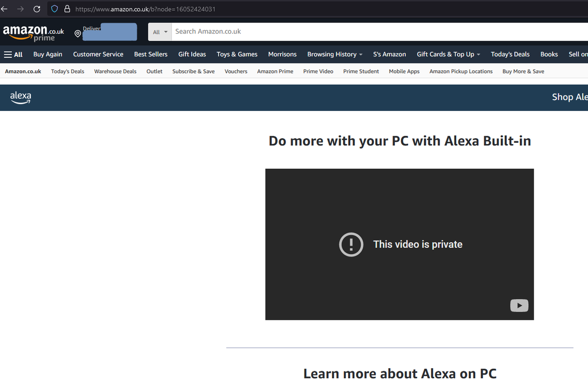Open Today's Deals in the sub-navigation row
The height and width of the screenshot is (386, 588).
68,72
